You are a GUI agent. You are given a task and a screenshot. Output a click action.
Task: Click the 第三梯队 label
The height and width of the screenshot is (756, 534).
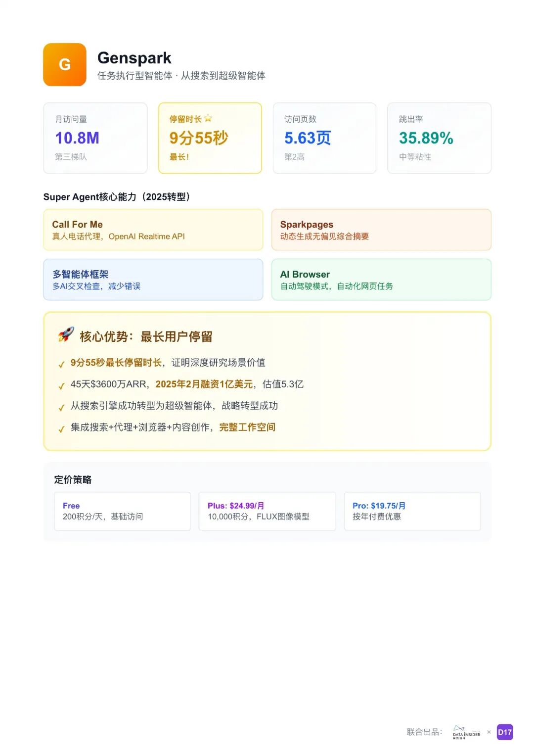[x=71, y=157]
